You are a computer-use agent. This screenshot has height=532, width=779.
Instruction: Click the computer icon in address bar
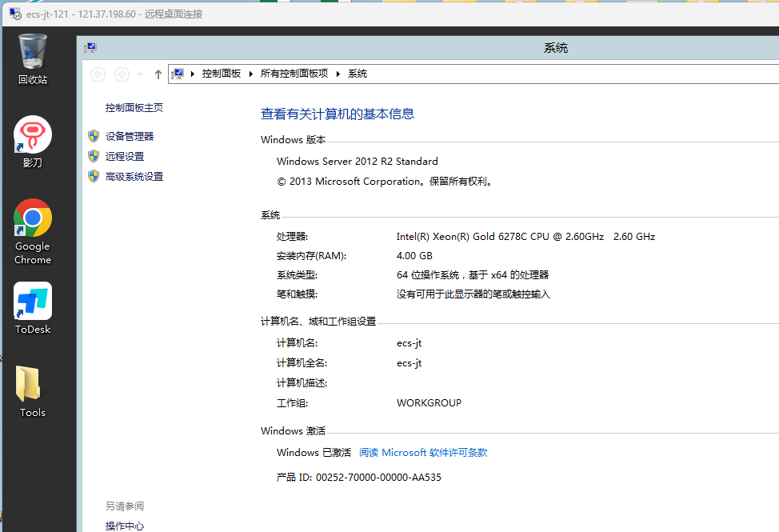[178, 74]
